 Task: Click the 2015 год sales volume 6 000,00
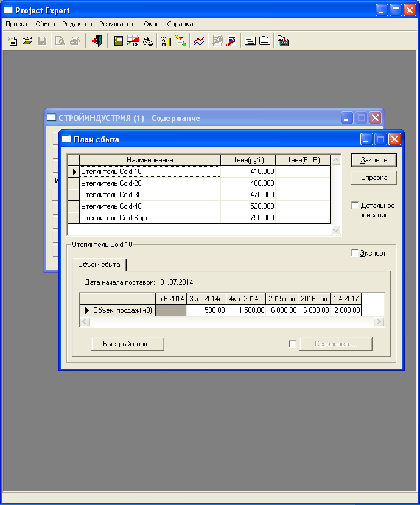coord(282,310)
